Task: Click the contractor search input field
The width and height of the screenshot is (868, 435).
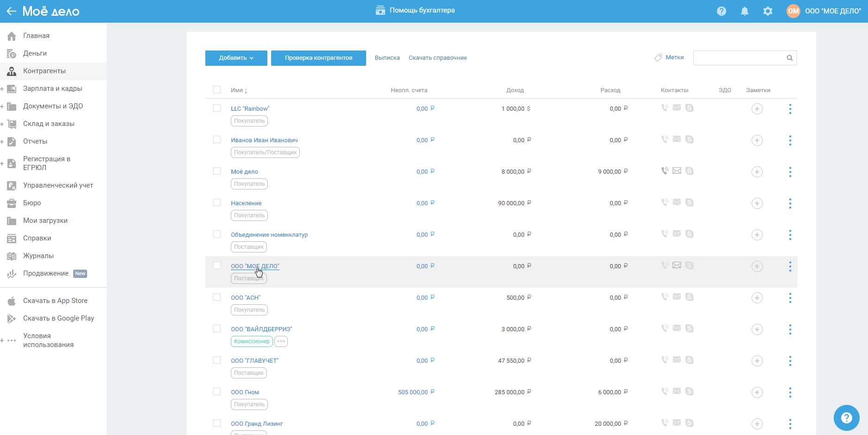Action: (739, 58)
